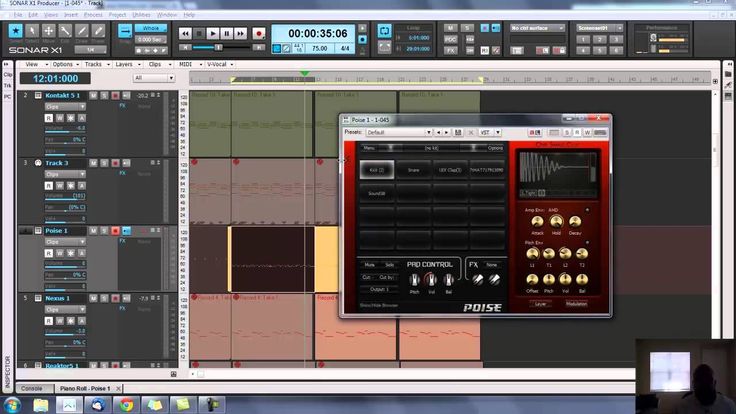Mute the Kontakt 5 1 track

click(x=93, y=96)
